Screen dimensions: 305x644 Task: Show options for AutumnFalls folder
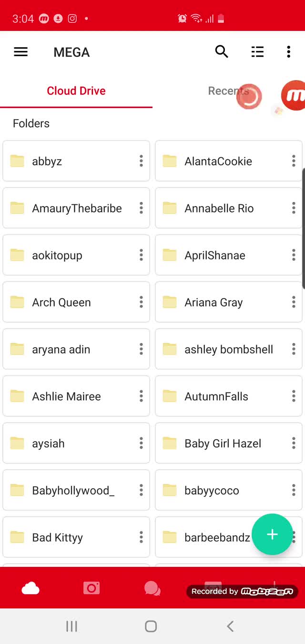coord(294,396)
